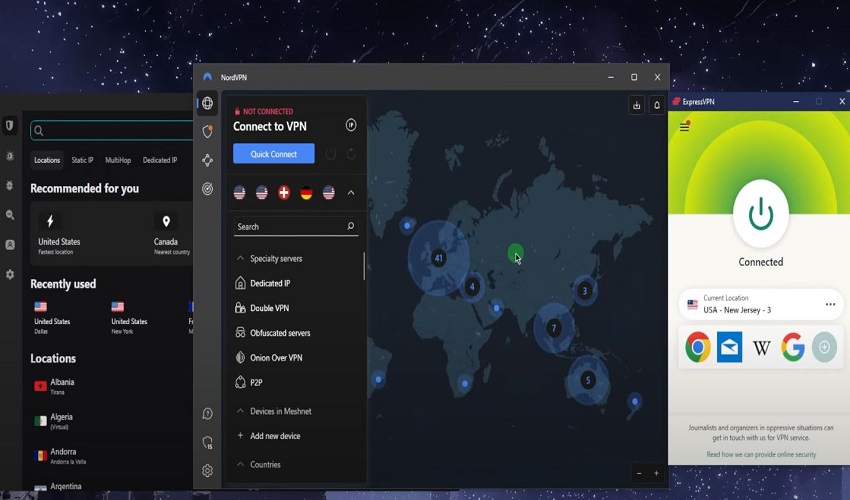Collapse Countries section in NordVPN

coord(240,464)
